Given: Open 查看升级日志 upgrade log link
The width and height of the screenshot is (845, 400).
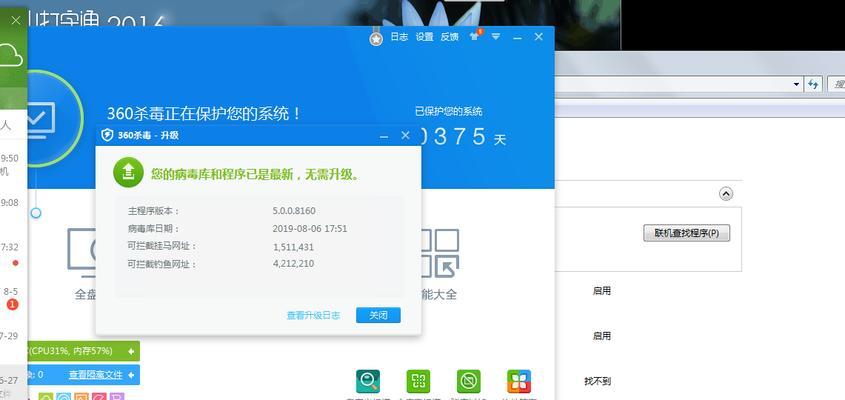Looking at the screenshot, I should (x=313, y=315).
